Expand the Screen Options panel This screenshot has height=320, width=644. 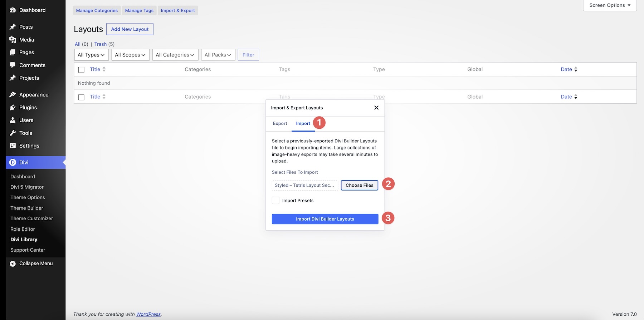pyautogui.click(x=610, y=5)
